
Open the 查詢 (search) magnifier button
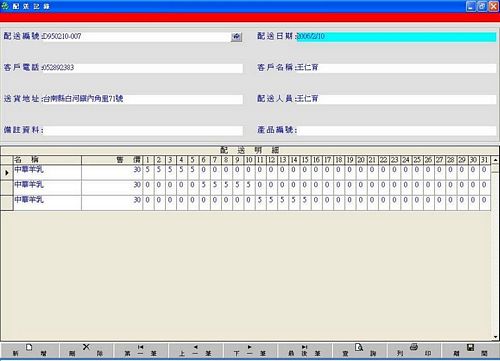(x=359, y=350)
